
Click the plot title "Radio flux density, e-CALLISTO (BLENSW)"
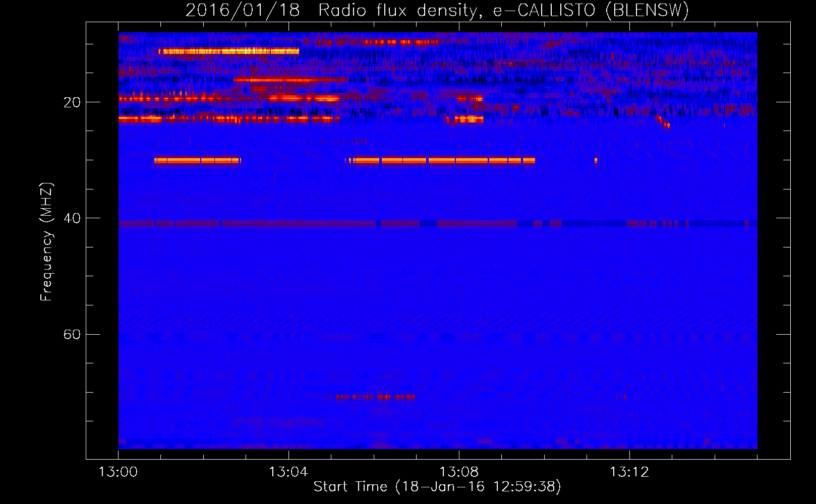(503, 11)
